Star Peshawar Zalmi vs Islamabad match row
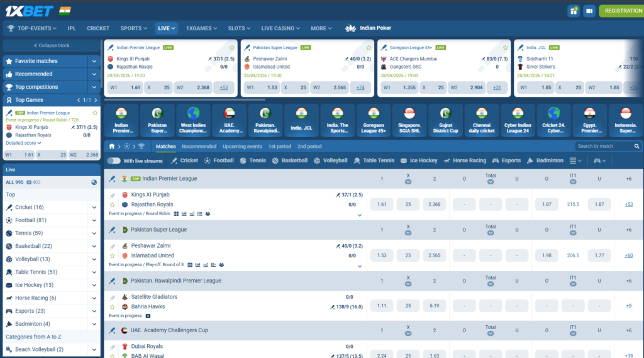The width and height of the screenshot is (644, 358). (112, 255)
